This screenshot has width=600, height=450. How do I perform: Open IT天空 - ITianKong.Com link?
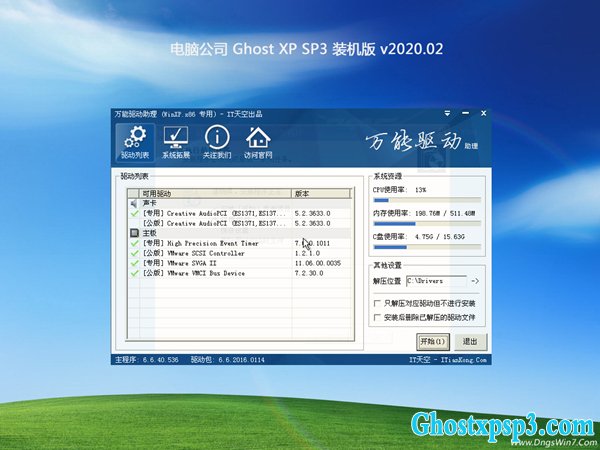coord(448,360)
